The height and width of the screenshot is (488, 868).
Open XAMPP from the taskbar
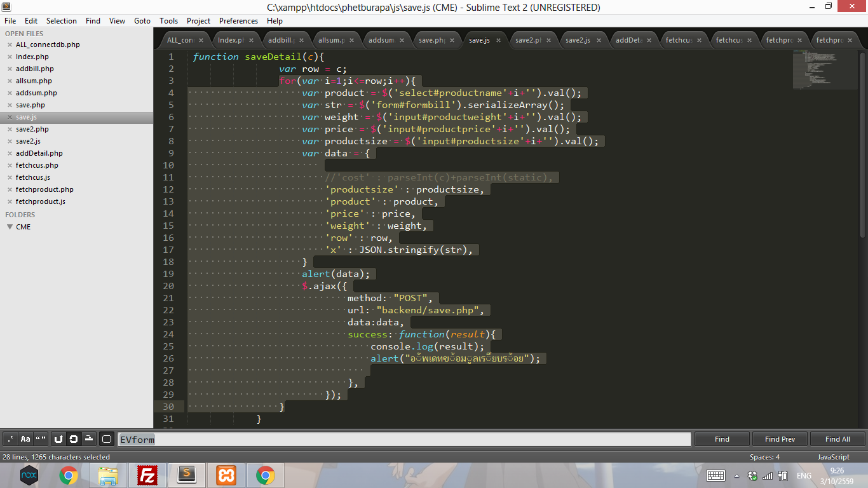[x=226, y=475]
